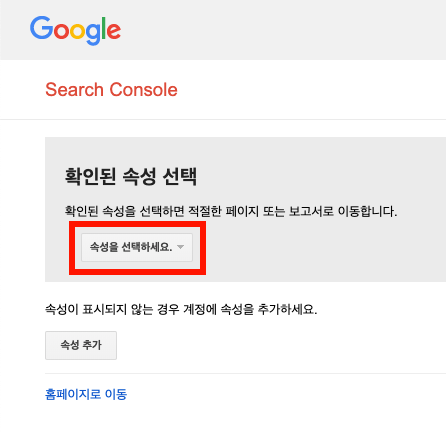Click the blue G in Google logo
This screenshot has width=446, height=436.
tap(41, 28)
